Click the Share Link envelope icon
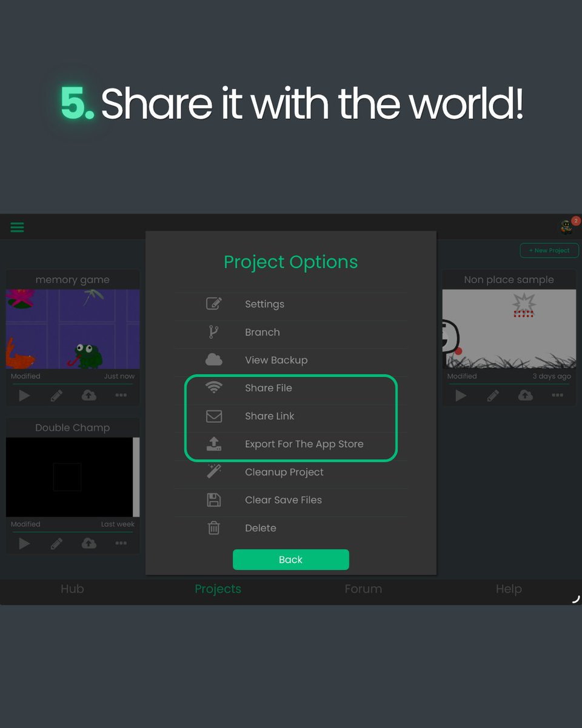This screenshot has height=728, width=582. 214,416
